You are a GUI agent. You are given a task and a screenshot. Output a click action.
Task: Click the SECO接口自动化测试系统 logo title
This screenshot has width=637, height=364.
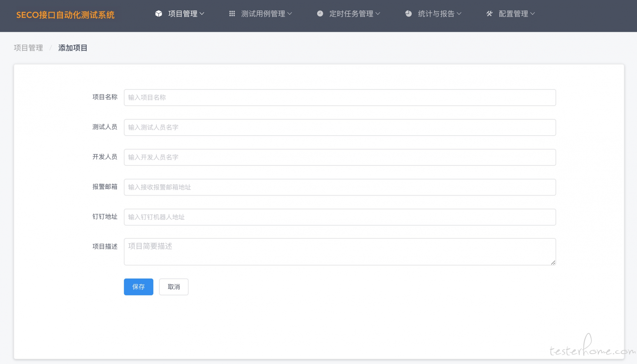pyautogui.click(x=65, y=15)
